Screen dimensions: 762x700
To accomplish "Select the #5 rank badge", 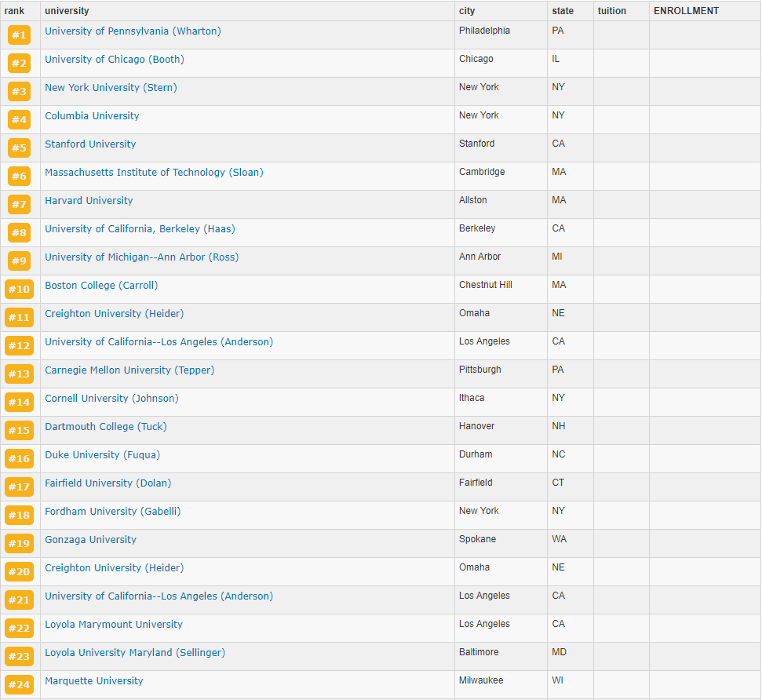I will click(x=19, y=148).
